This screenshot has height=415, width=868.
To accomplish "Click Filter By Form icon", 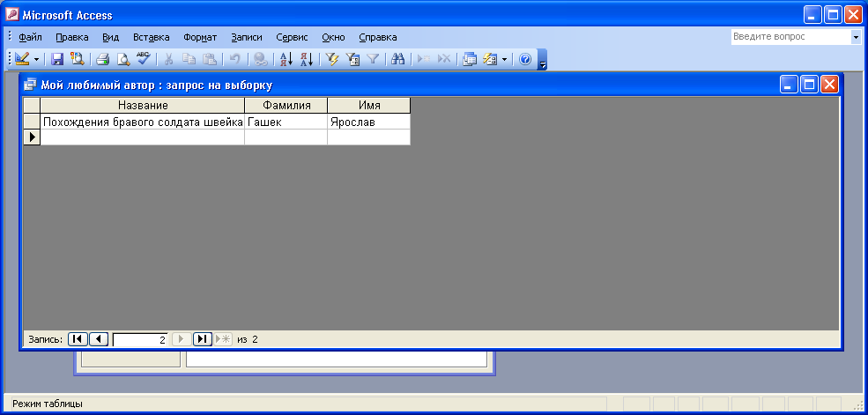I will click(352, 59).
